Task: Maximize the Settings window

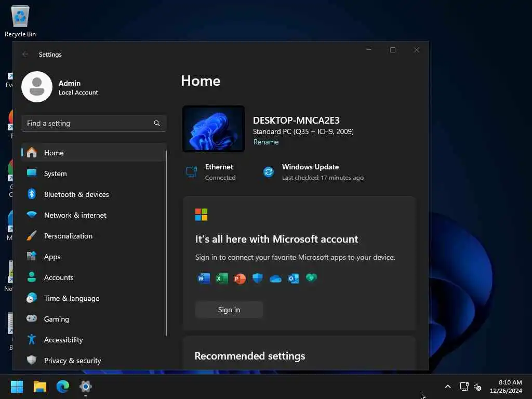Action: coord(393,50)
